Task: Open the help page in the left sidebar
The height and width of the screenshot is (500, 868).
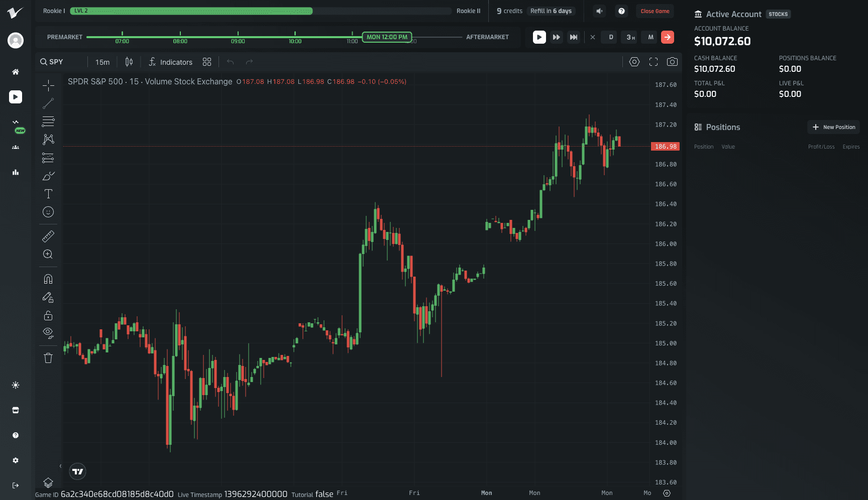Action: click(x=16, y=435)
